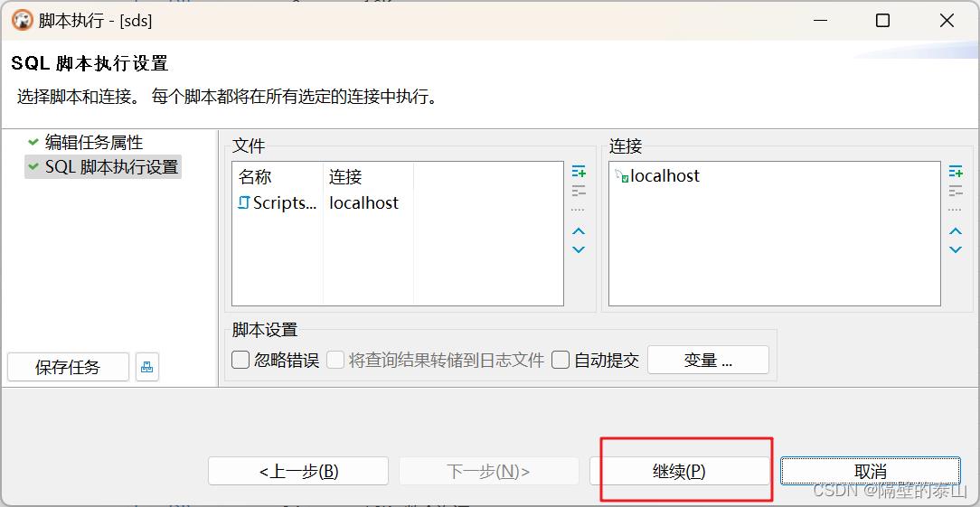Go back with <上一步(B) button
The image size is (980, 507).
pyautogui.click(x=298, y=471)
